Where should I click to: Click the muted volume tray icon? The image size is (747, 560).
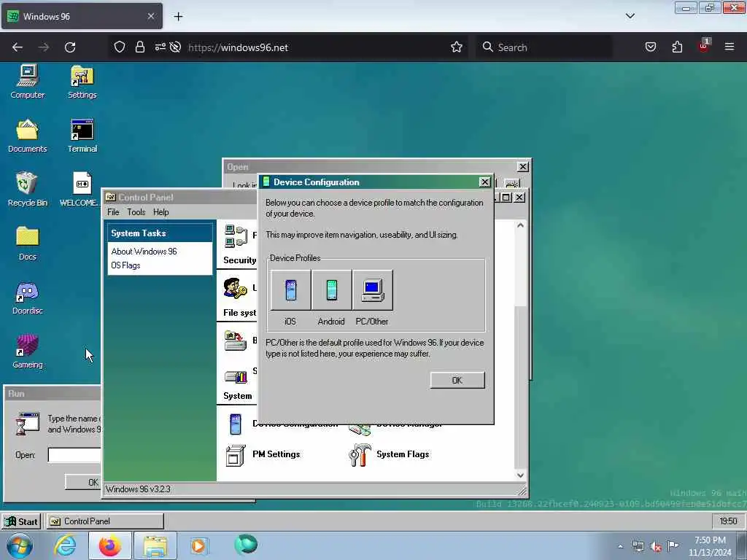pos(656,547)
